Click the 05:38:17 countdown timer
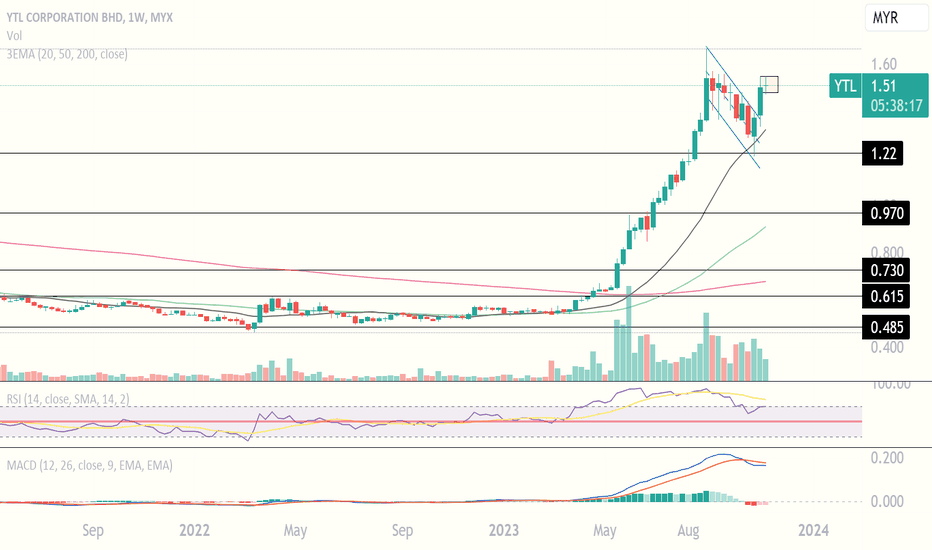 (x=896, y=106)
